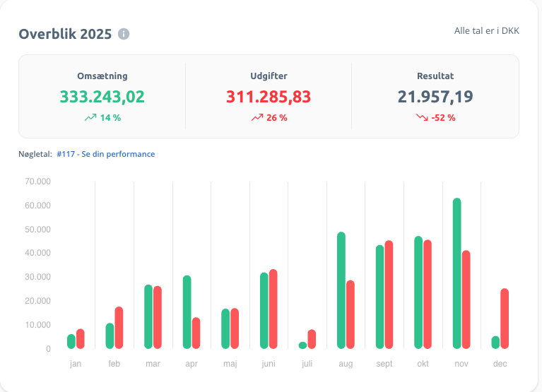Click the info icon beside Overblik 2025

pyautogui.click(x=124, y=34)
